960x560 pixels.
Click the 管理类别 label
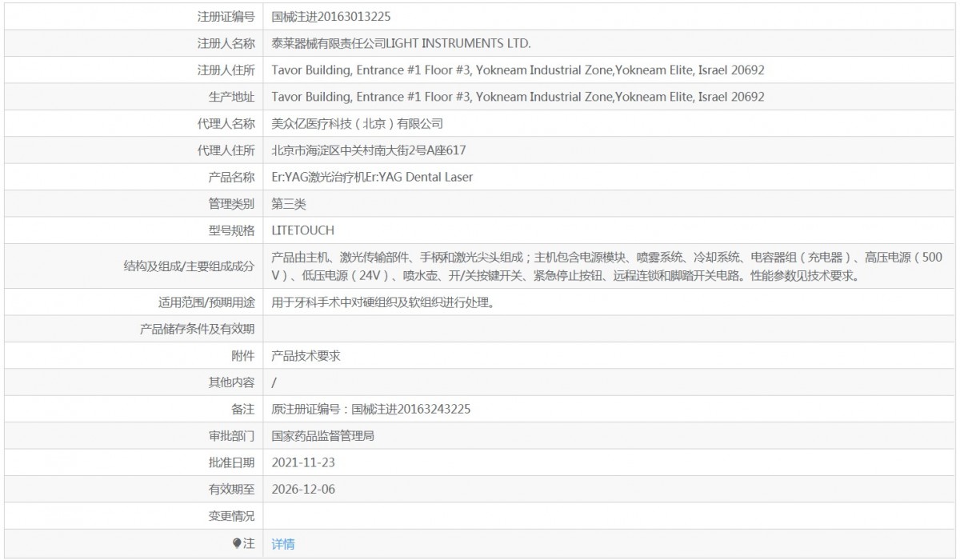tap(232, 204)
